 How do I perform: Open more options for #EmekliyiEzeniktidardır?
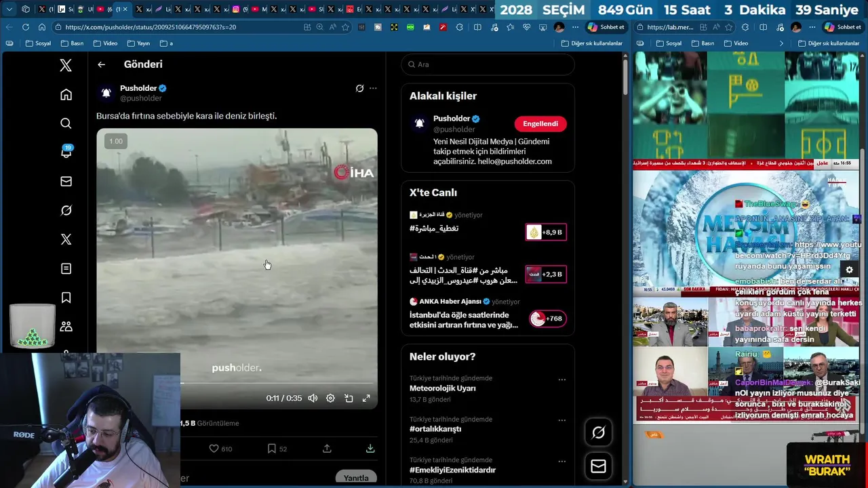point(561,461)
